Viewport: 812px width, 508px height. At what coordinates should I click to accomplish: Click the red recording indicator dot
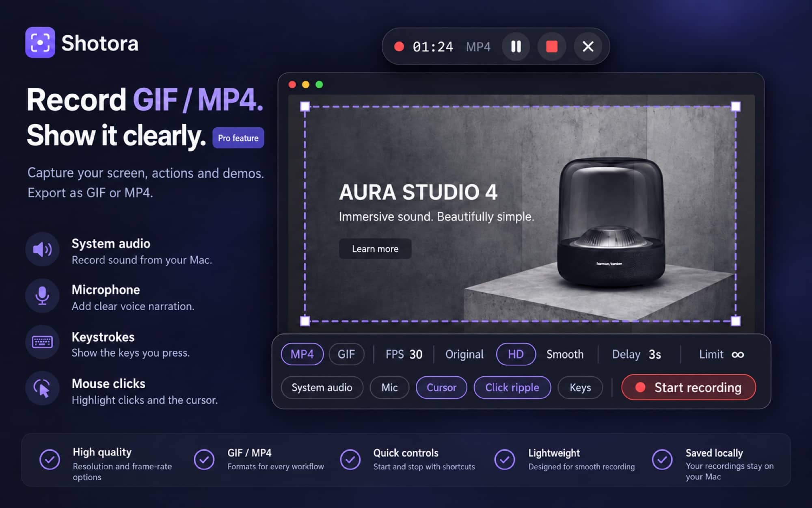[399, 47]
